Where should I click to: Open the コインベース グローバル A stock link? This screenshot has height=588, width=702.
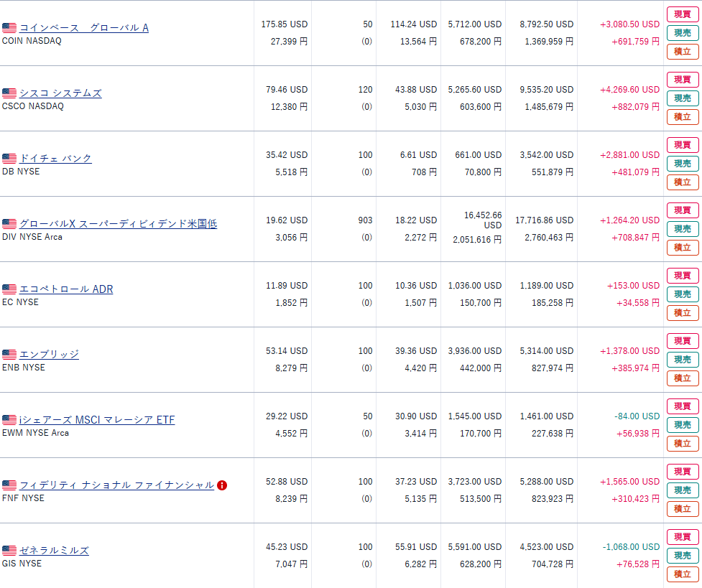[x=84, y=28]
